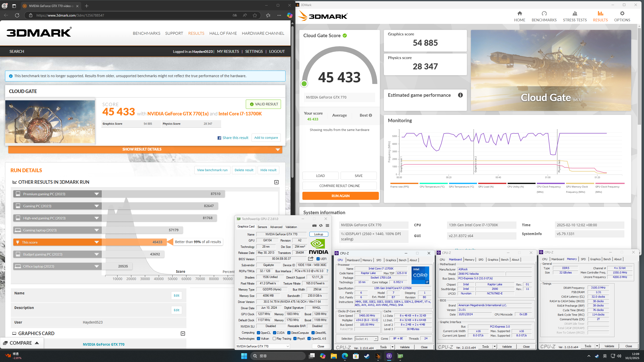Open Bench tab in CPU-Z Memory window
This screenshot has width=644, height=362.
pyautogui.click(x=607, y=259)
